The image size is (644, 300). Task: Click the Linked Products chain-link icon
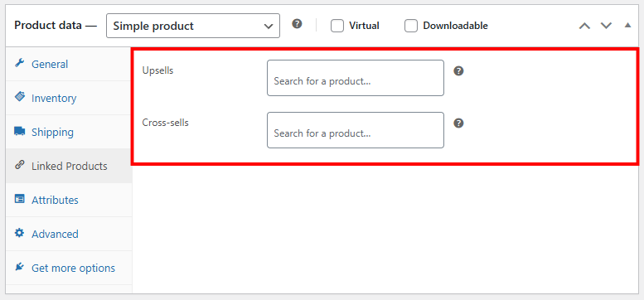[19, 166]
